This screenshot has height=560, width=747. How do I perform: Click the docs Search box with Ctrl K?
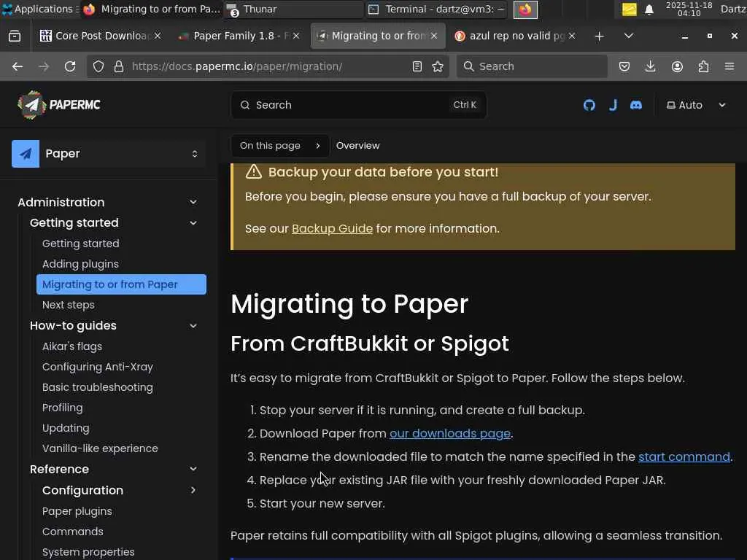pyautogui.click(x=358, y=105)
